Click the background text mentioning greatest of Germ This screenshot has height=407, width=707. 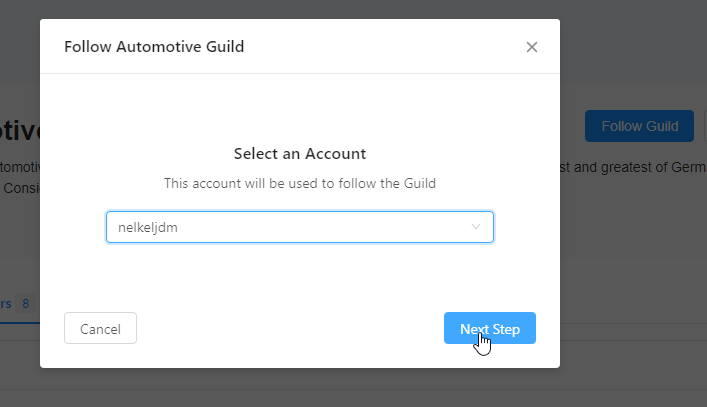point(633,167)
